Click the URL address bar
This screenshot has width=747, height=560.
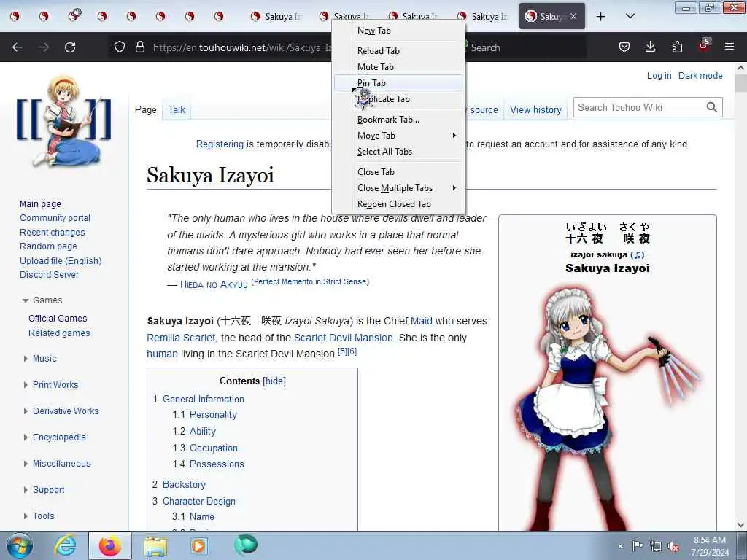(x=241, y=47)
